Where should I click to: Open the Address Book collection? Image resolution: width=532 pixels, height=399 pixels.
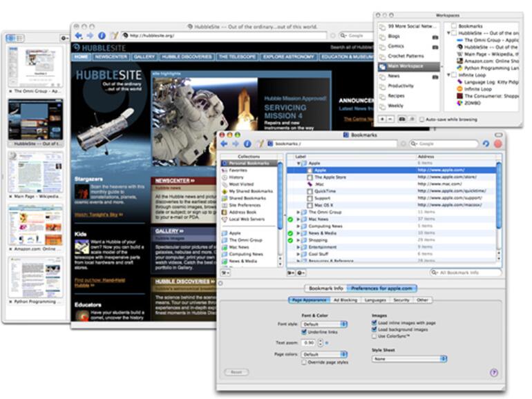coord(243,212)
